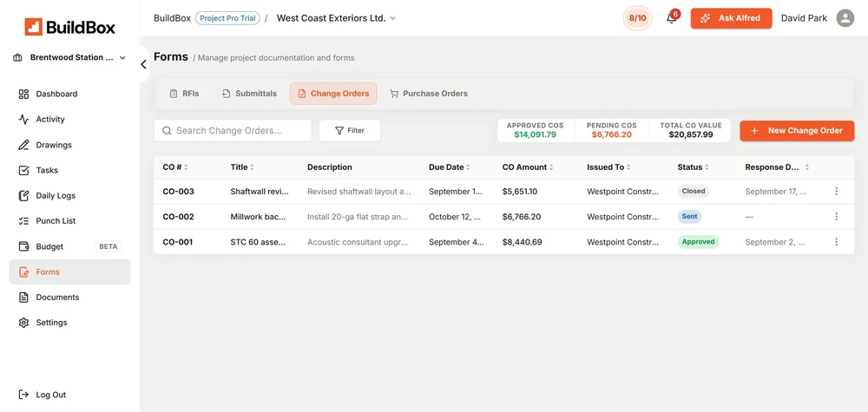Click the $5,651.10 amount cell
868x412 pixels.
tap(520, 192)
